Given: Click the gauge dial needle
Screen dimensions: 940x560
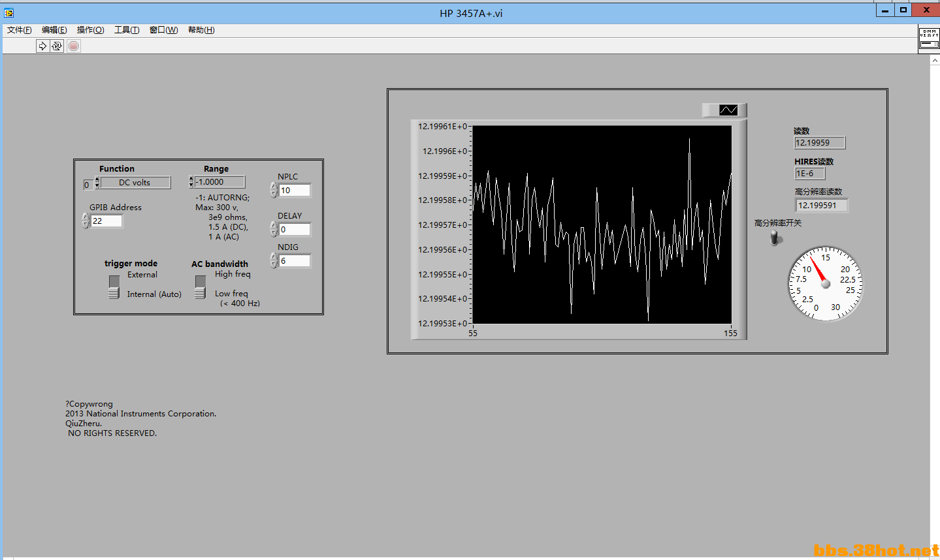Looking at the screenshot, I should 818,270.
